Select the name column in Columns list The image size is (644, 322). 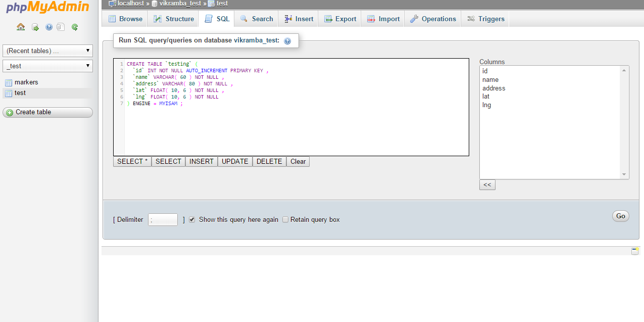tap(550, 80)
